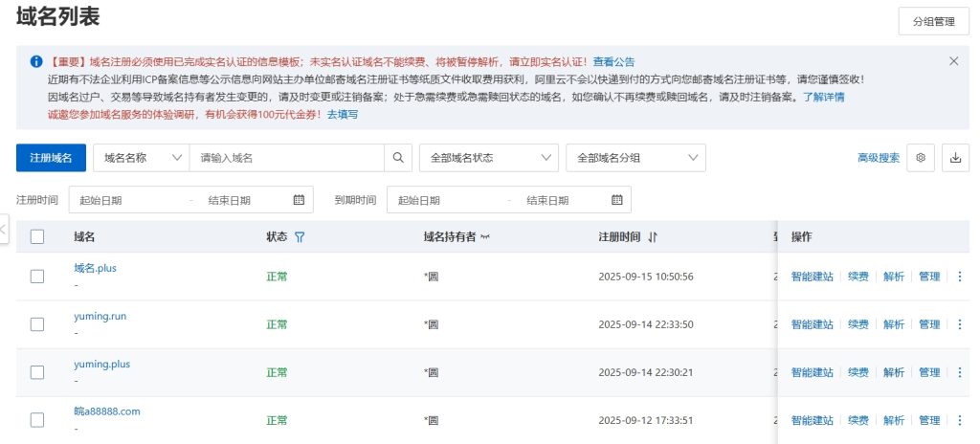The height and width of the screenshot is (444, 980).
Task: Close the important notice banner
Action: tap(953, 61)
